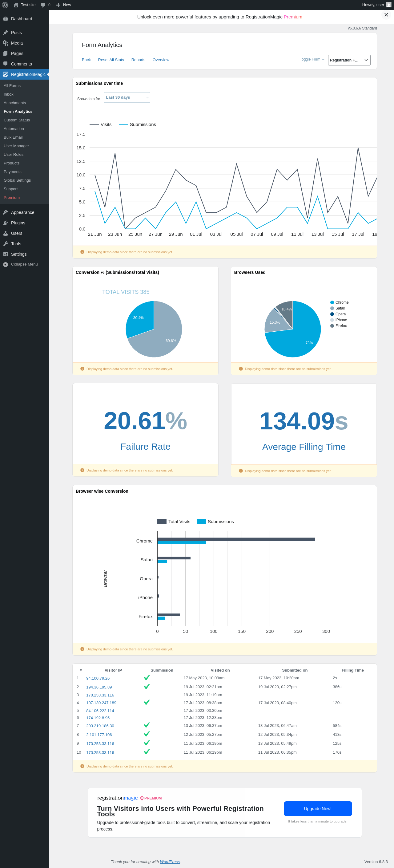Click the Appearance paintbrush icon
The image size is (394, 868).
click(6, 213)
